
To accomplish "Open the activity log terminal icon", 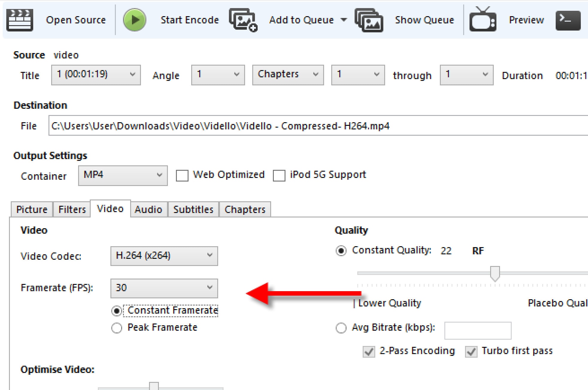I will coord(568,20).
